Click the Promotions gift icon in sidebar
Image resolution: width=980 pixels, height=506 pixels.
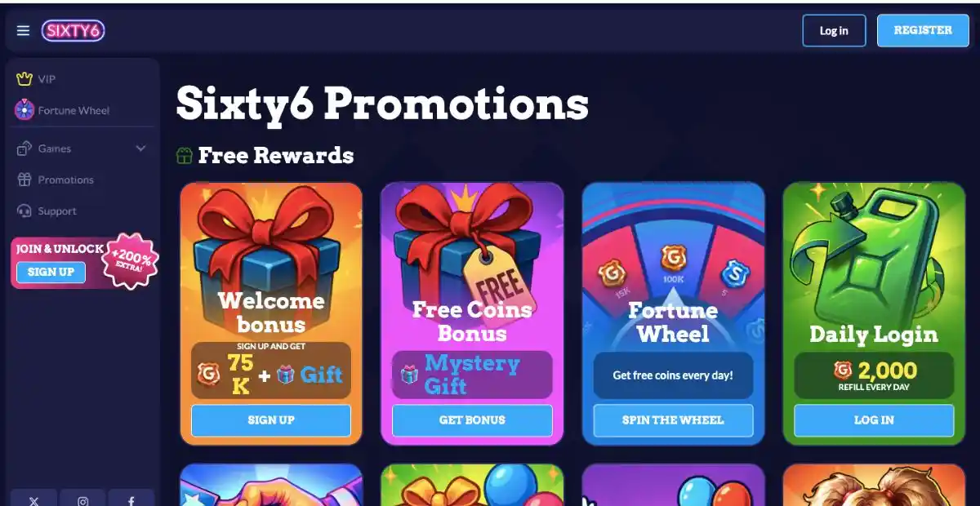coord(24,180)
